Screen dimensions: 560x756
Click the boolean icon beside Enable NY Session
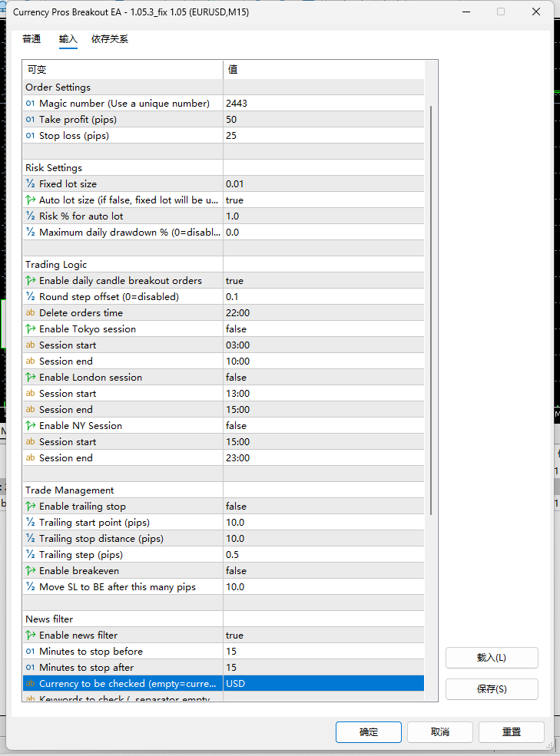coord(31,425)
